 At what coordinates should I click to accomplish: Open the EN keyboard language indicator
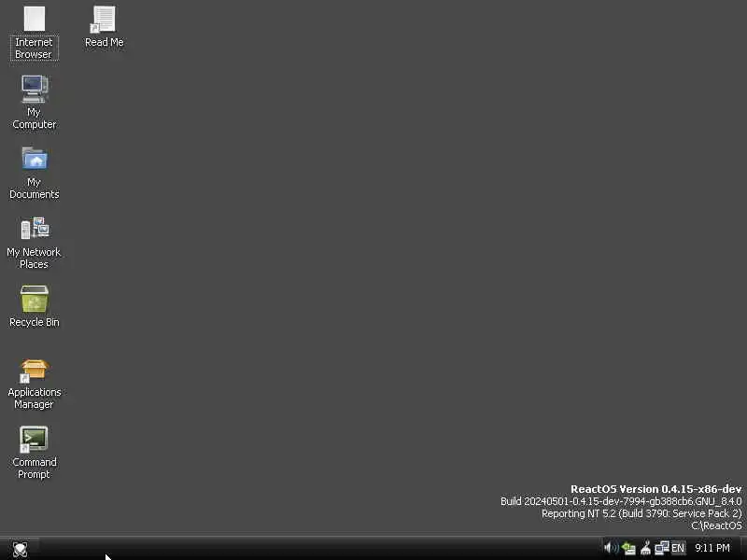678,548
